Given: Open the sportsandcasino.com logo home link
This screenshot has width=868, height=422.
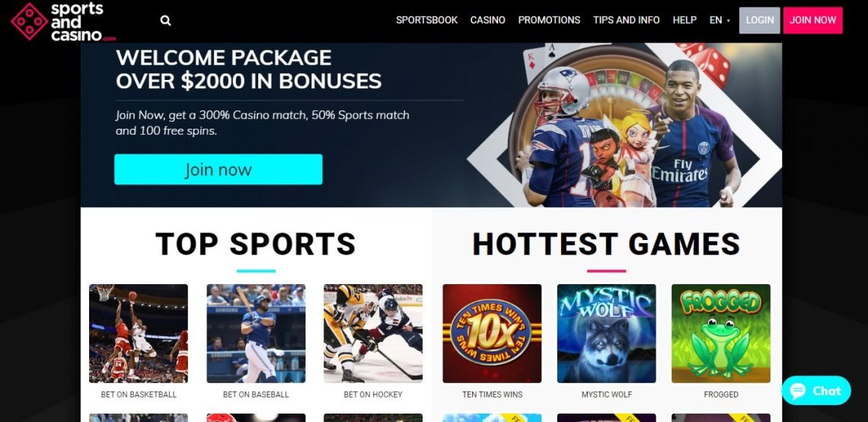Looking at the screenshot, I should pyautogui.click(x=63, y=21).
